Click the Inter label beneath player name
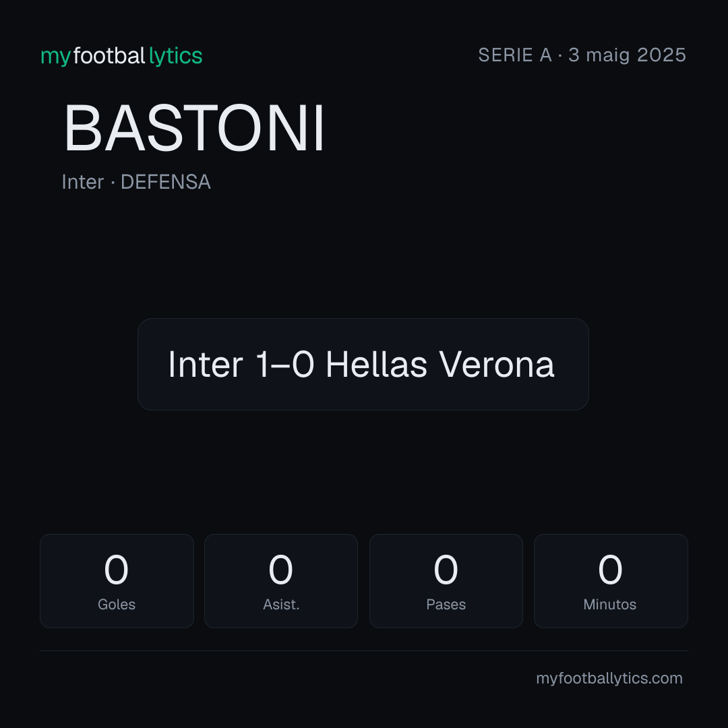Viewport: 728px width, 728px height. 83,182
